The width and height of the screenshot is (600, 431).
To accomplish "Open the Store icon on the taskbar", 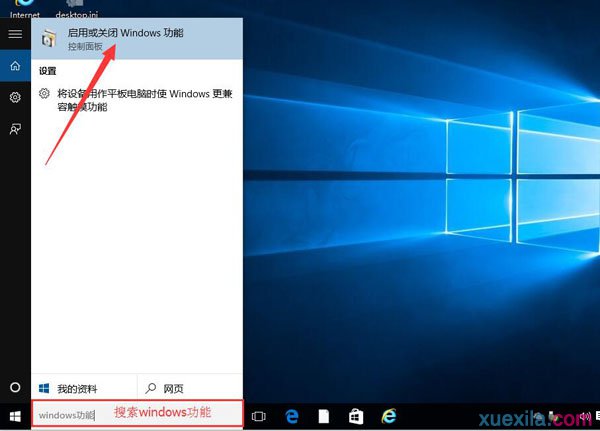I will point(356,416).
